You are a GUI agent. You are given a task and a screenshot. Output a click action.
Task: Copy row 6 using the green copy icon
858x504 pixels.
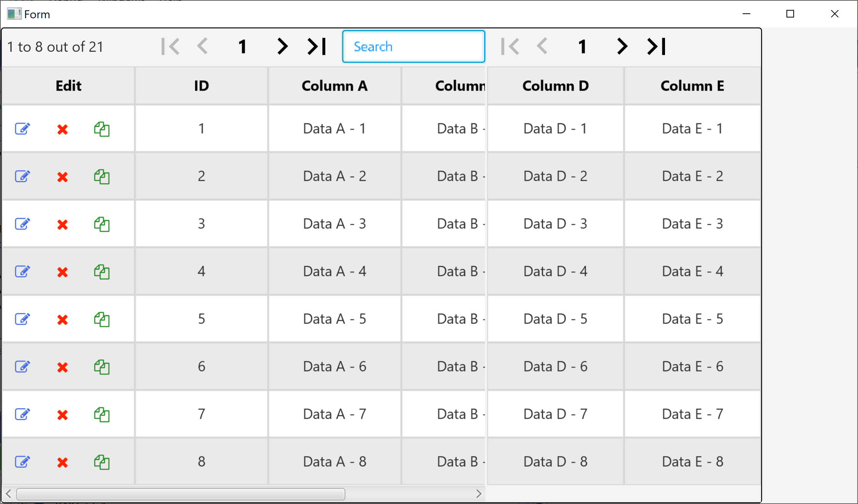(x=102, y=367)
